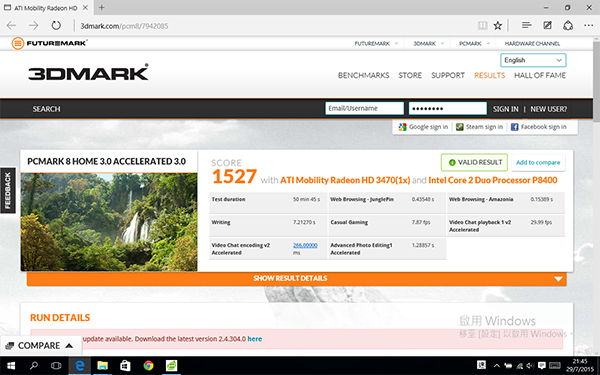The width and height of the screenshot is (600, 375).
Task: Open Reading view book icon
Action: tap(483, 26)
